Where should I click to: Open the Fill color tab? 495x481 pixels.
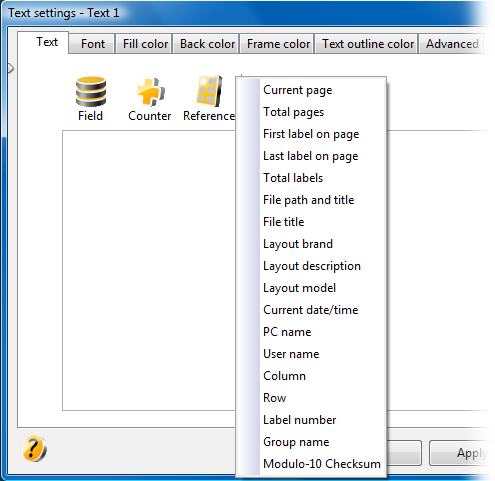coord(145,44)
